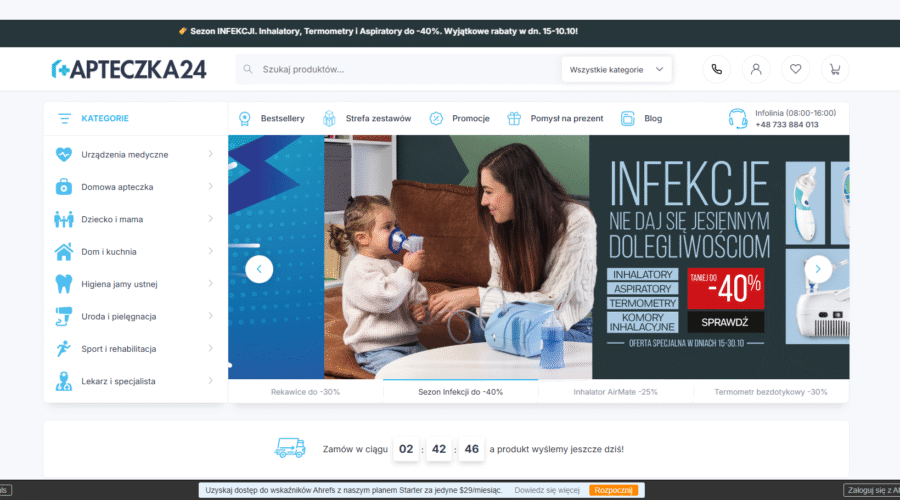Click the KATEGORIE hamburger menu icon
The height and width of the screenshot is (500, 900).
pyautogui.click(x=65, y=118)
